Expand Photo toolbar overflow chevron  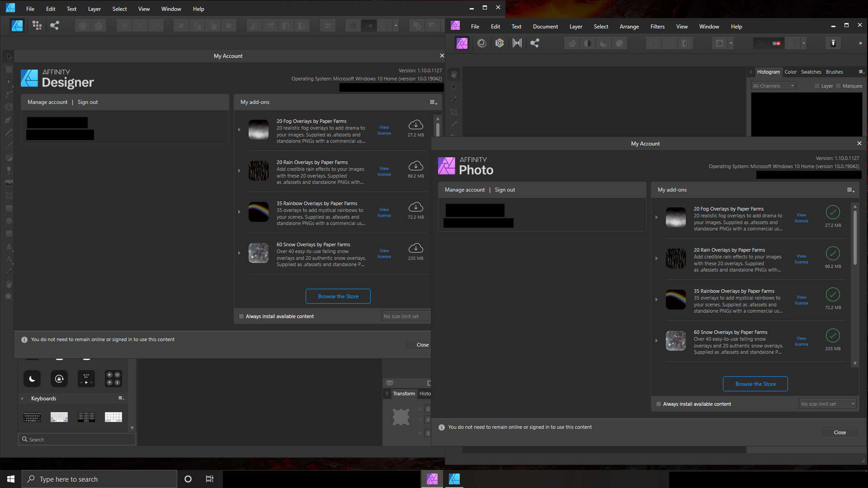(x=860, y=43)
